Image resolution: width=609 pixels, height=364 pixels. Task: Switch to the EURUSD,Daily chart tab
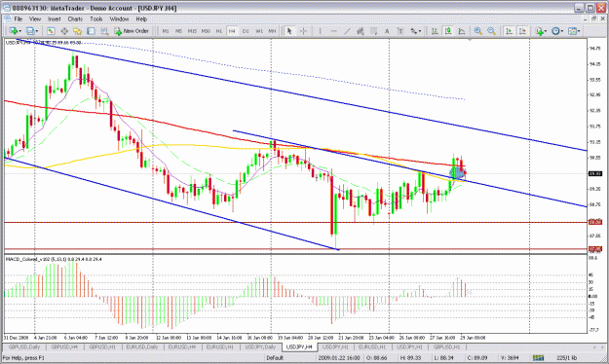(142, 346)
